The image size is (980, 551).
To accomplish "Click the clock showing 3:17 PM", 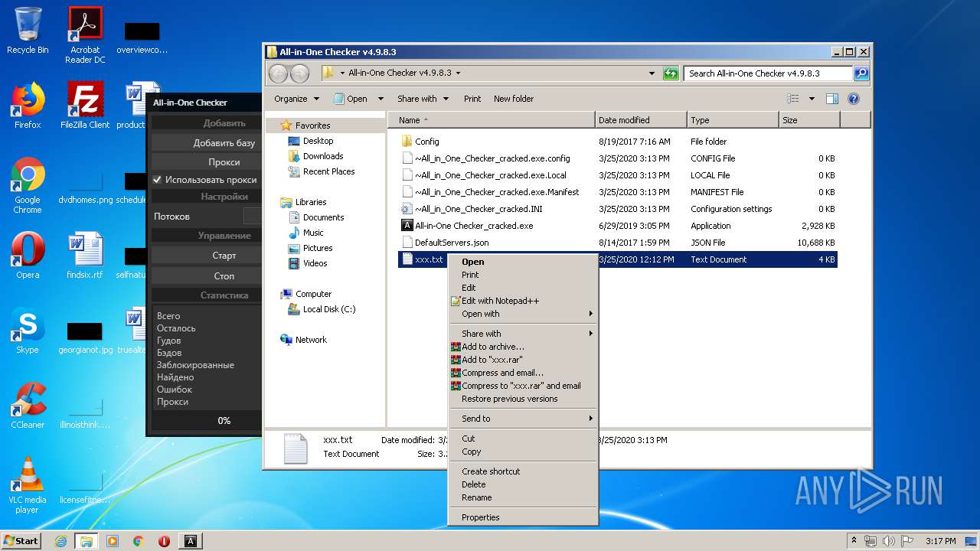I will point(940,541).
